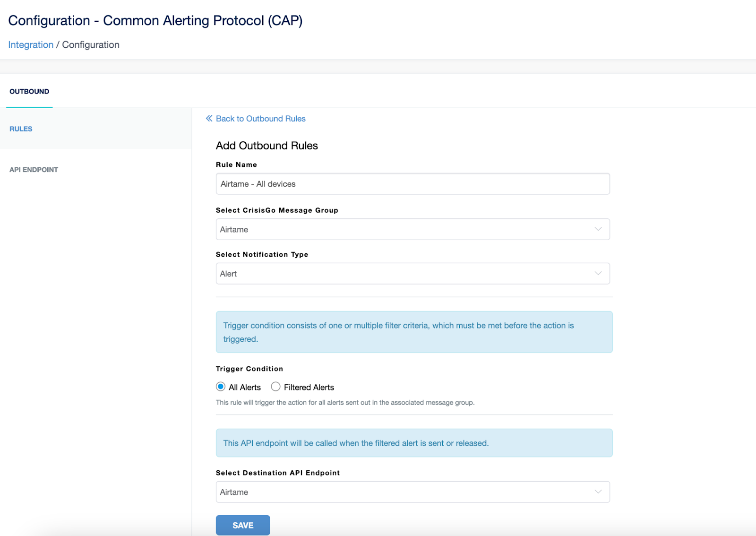756x536 pixels.
Task: Click the all-alerts rule description text
Action: (345, 403)
